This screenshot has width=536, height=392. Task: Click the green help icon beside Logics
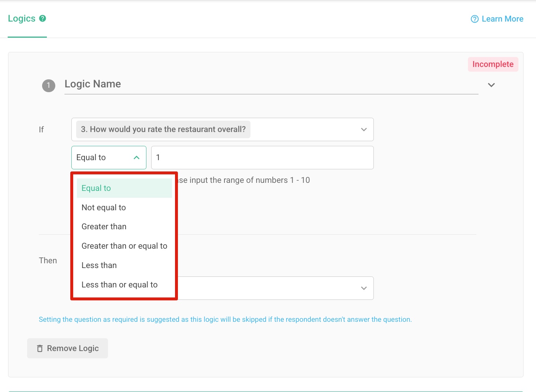pyautogui.click(x=43, y=18)
